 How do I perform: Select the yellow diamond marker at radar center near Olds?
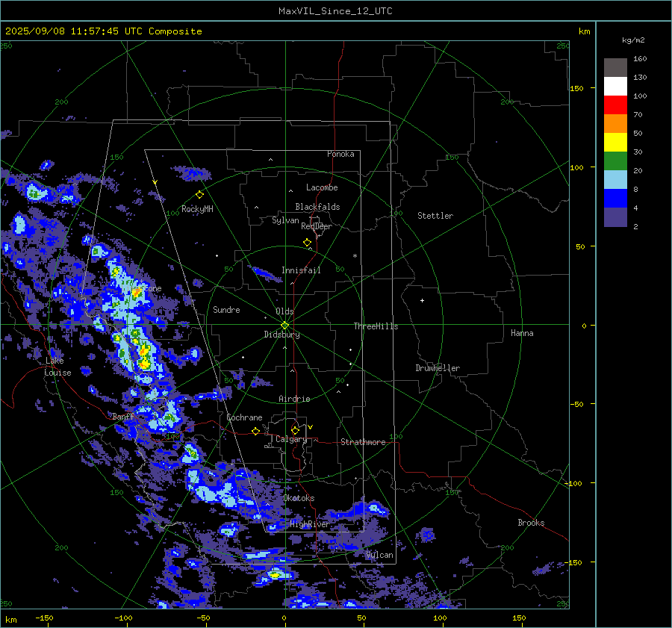pyautogui.click(x=284, y=326)
